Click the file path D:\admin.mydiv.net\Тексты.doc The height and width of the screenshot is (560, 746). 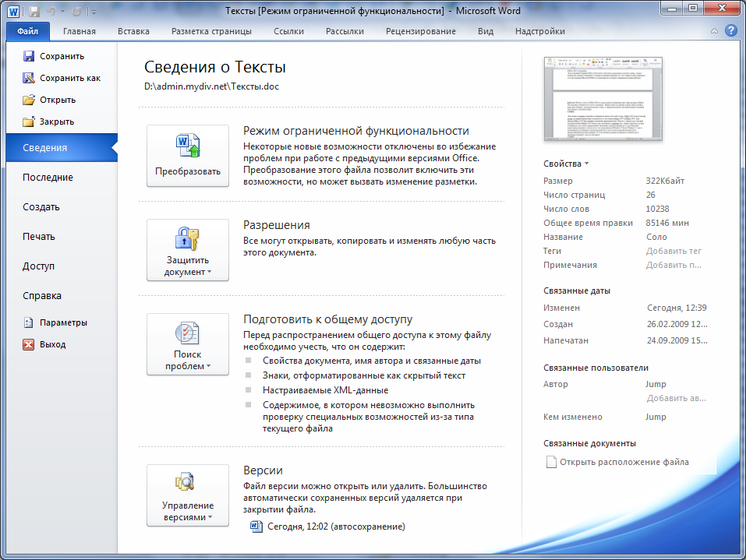(212, 86)
